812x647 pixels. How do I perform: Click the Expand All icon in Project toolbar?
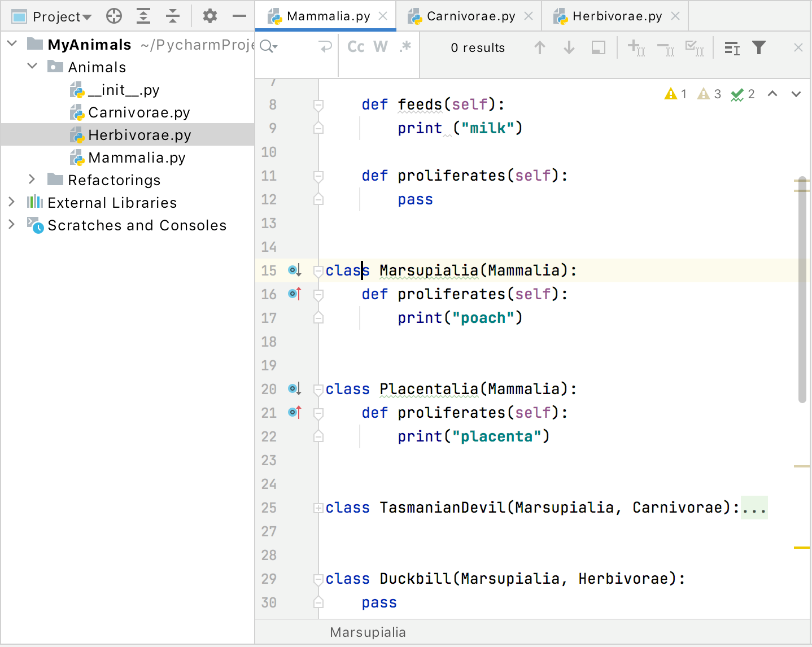143,16
